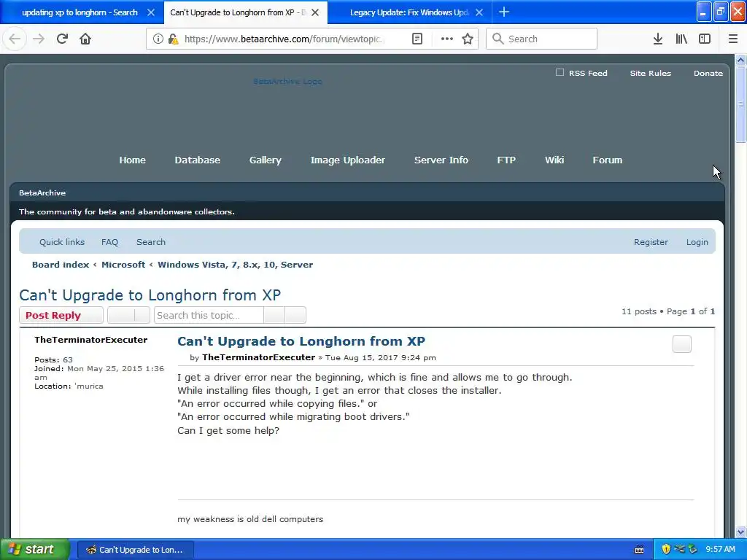747x560 pixels.
Task: Open TheTerminatorExecuter profile in post sidebar
Action: [91, 340]
